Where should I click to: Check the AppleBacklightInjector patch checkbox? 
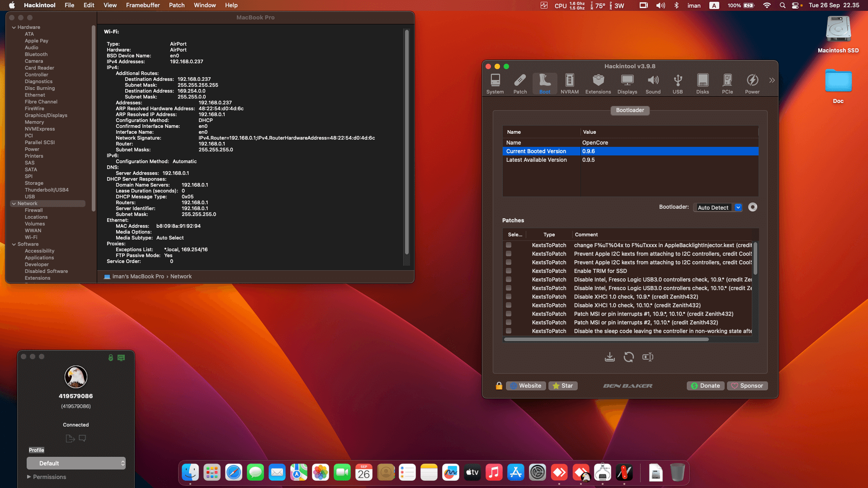coord(509,245)
